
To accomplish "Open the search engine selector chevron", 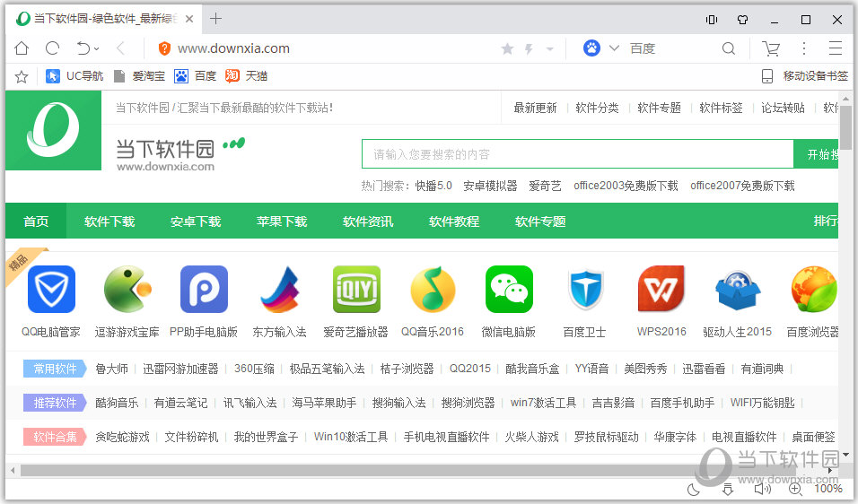I will coord(614,48).
